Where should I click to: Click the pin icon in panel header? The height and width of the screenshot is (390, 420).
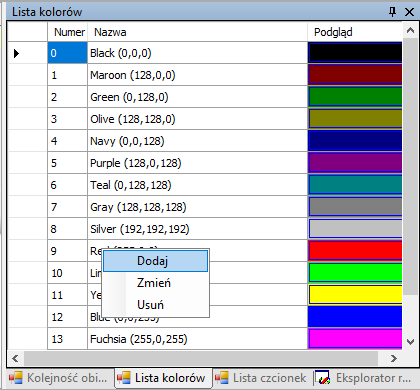tap(393, 12)
